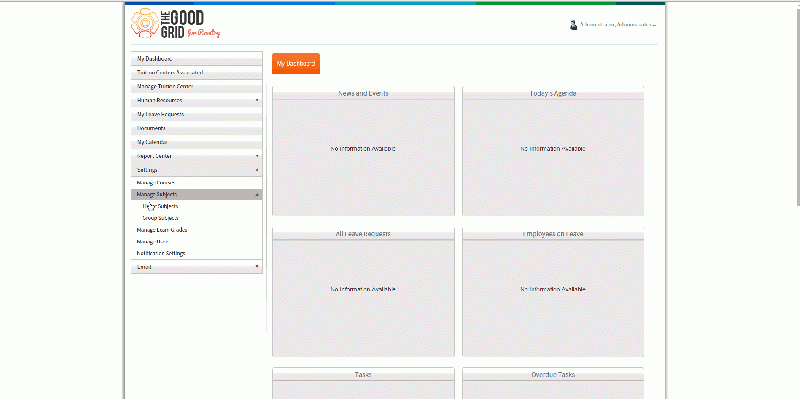Click No Information Available in Today's Agenda
The width and height of the screenshot is (800, 399).
(x=553, y=149)
